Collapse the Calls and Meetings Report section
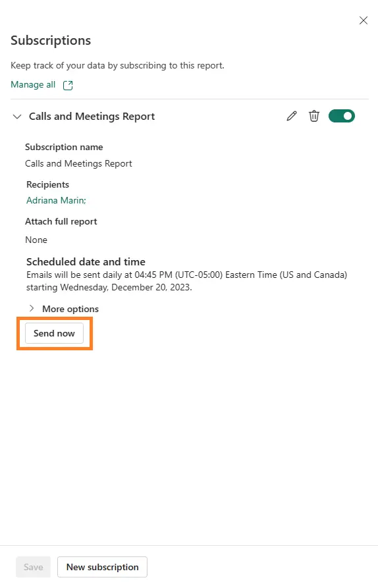Viewport: 378px width, 588px height. (x=17, y=117)
